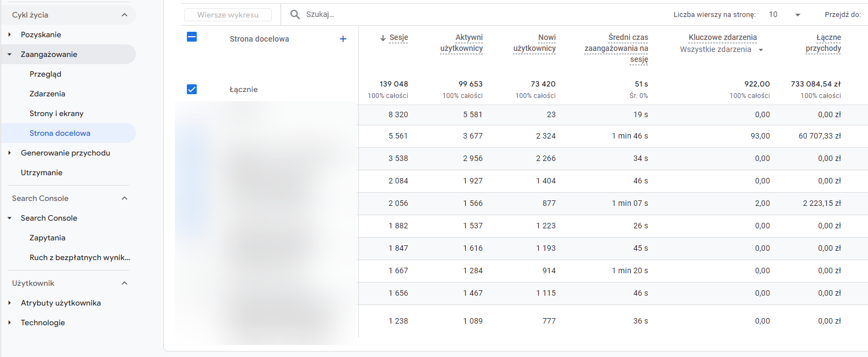Open the Zdarzenia report
Image resolution: width=868 pixels, height=357 pixels.
click(x=47, y=94)
